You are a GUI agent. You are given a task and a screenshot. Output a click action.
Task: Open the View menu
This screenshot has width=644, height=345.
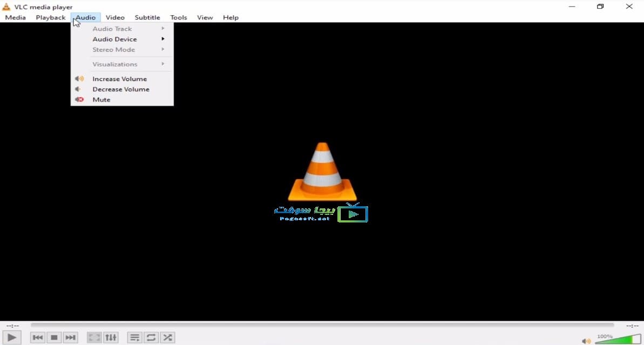(x=205, y=17)
